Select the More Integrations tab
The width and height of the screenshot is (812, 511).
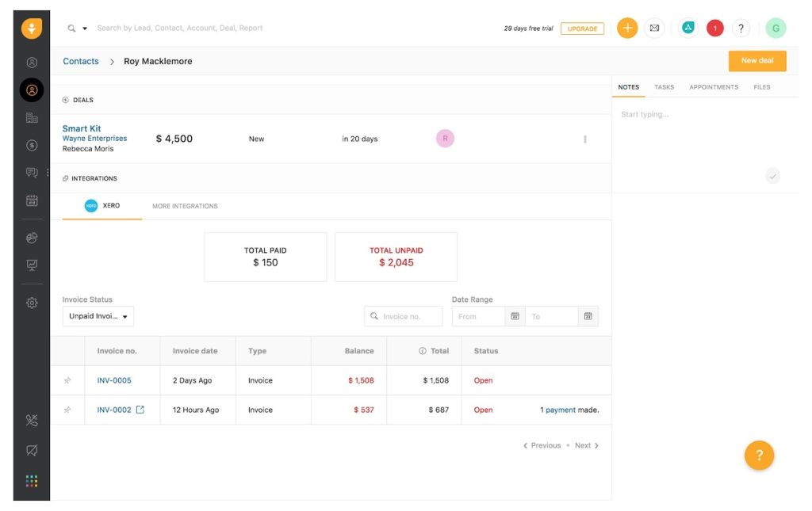185,206
